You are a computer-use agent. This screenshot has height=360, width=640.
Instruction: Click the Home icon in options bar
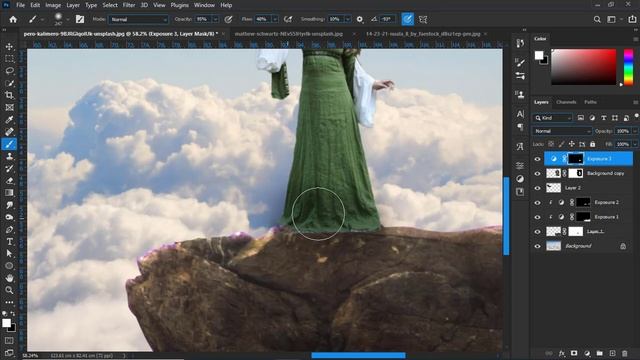pyautogui.click(x=13, y=19)
